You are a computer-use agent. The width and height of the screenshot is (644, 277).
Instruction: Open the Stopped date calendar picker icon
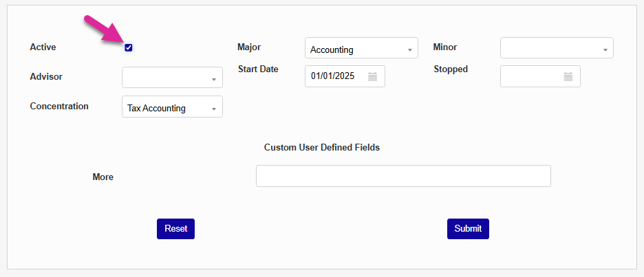(x=568, y=76)
